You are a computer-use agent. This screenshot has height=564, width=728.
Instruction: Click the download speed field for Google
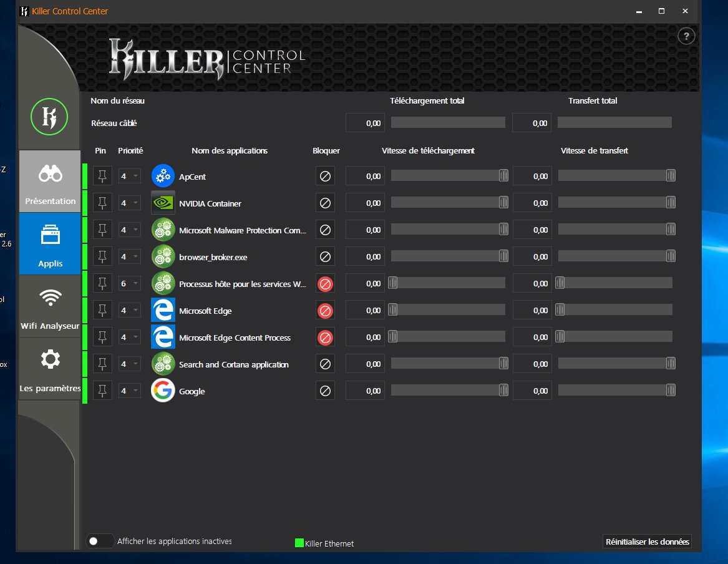point(365,391)
